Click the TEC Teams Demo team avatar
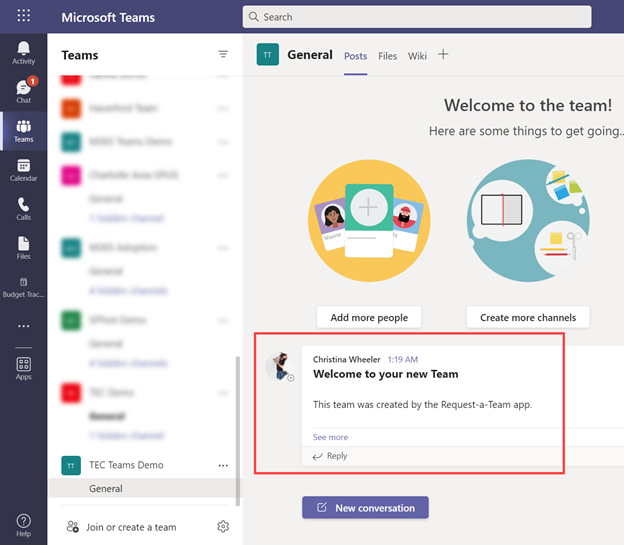The width and height of the screenshot is (624, 545). coord(71,465)
